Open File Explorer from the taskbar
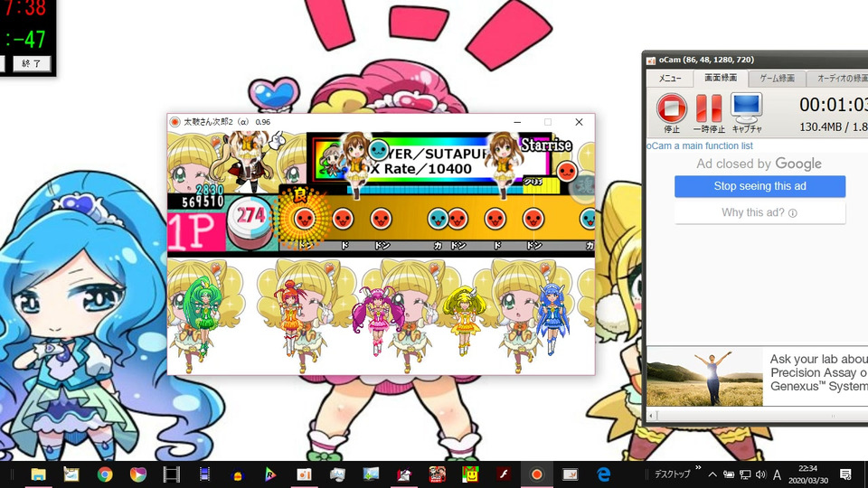The image size is (868, 488). click(x=38, y=474)
